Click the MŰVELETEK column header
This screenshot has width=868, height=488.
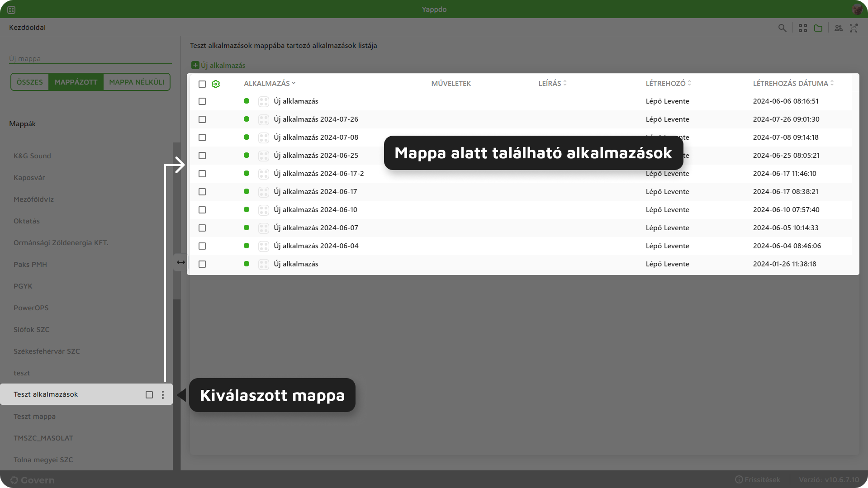451,83
